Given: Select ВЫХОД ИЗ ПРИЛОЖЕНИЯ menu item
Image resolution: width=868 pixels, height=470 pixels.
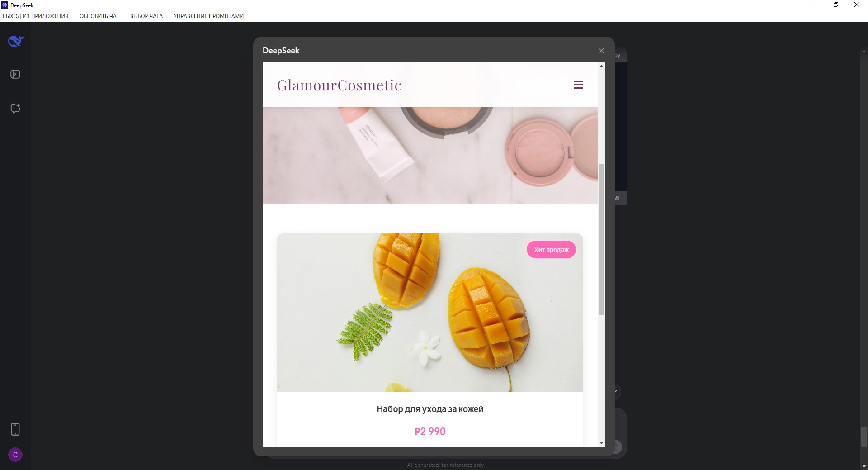Looking at the screenshot, I should pos(36,16).
